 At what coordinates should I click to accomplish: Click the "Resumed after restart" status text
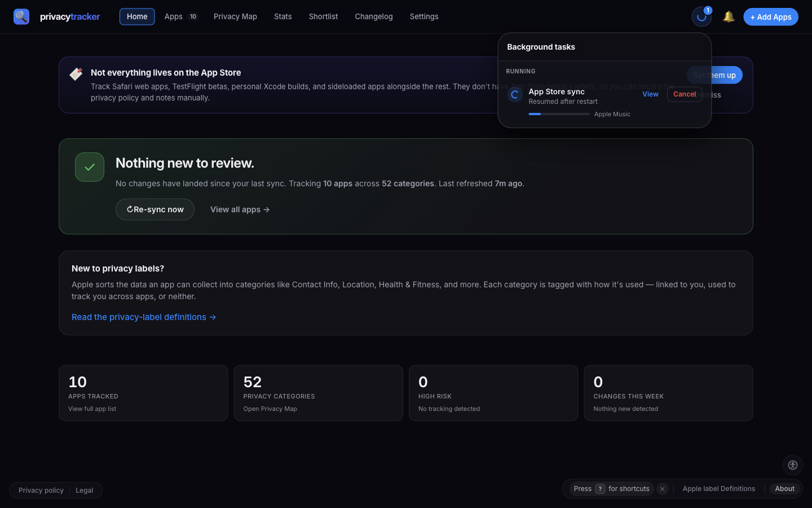pyautogui.click(x=563, y=102)
